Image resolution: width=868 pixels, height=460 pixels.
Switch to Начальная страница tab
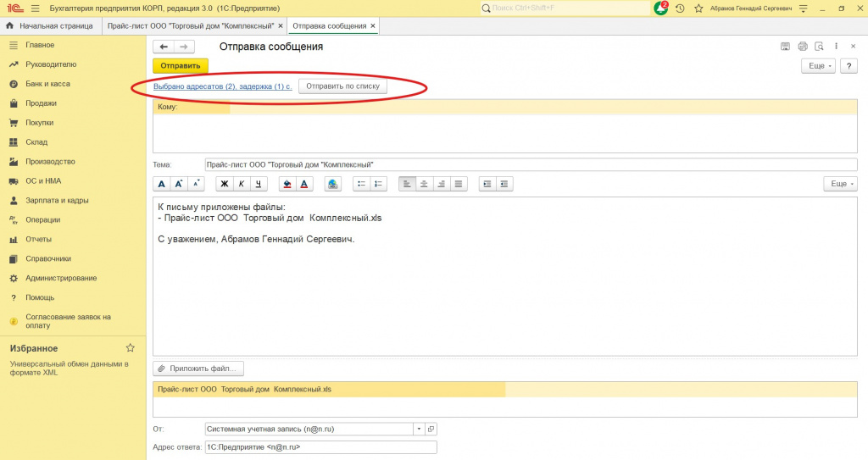pos(50,26)
